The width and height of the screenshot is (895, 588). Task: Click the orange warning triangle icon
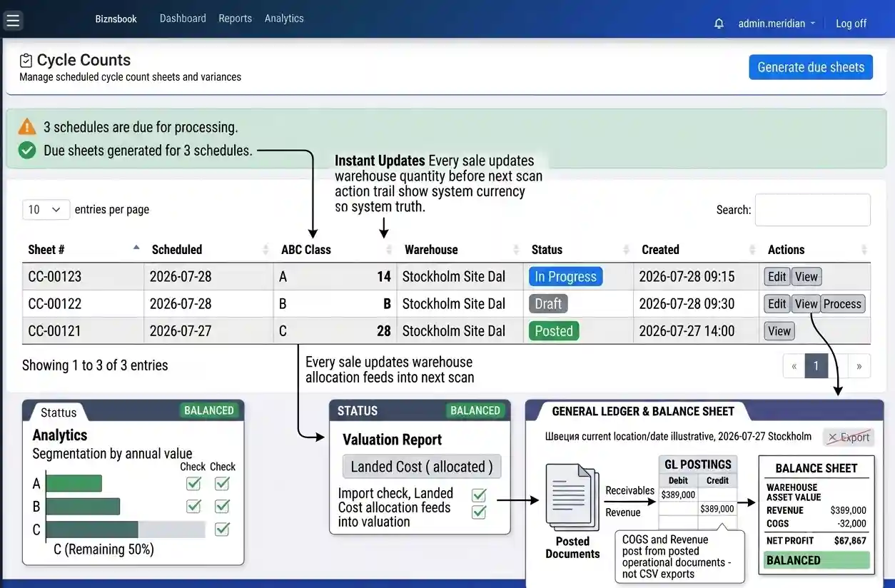click(27, 127)
